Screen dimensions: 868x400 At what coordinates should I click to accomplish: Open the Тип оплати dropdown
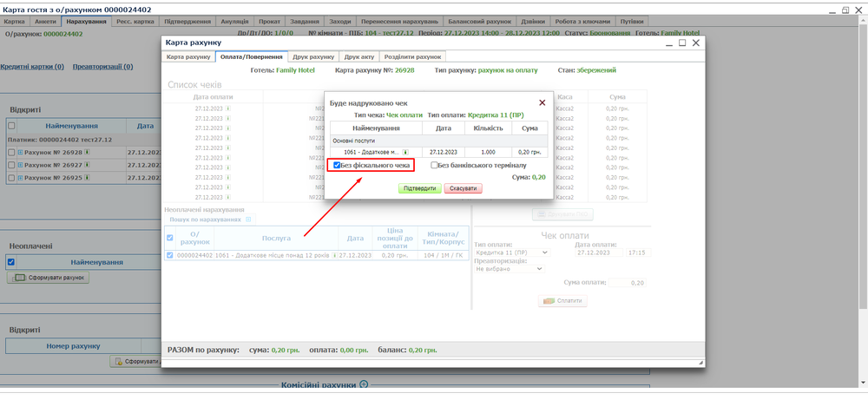(x=511, y=252)
